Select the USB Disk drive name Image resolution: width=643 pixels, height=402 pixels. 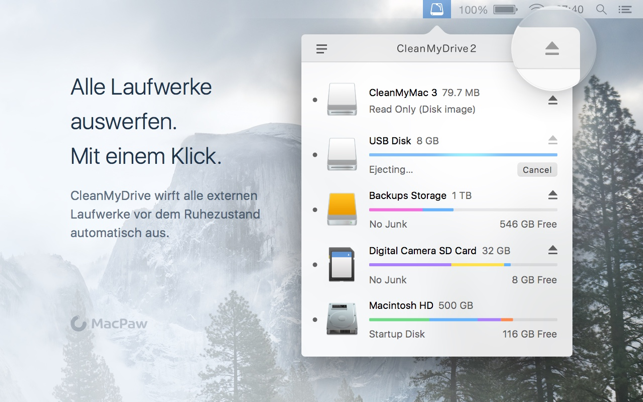tap(390, 141)
